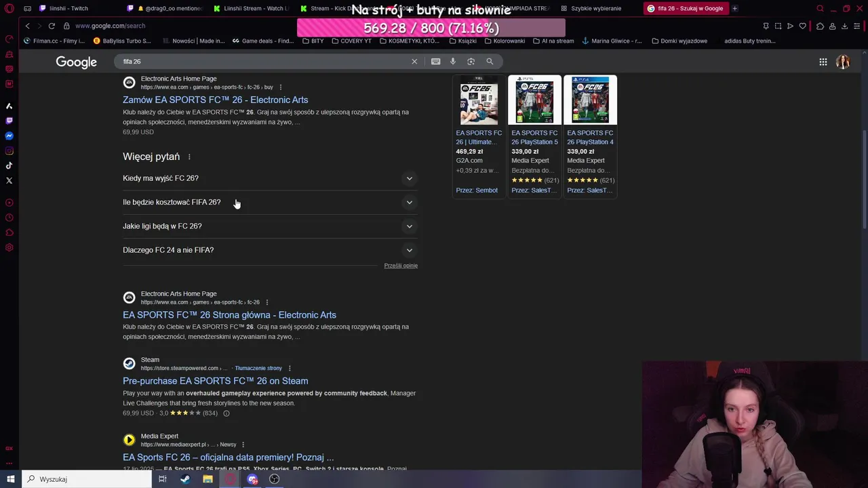This screenshot has width=868, height=488.
Task: Open browsing history clock icon in sidebar
Action: click(x=9, y=218)
